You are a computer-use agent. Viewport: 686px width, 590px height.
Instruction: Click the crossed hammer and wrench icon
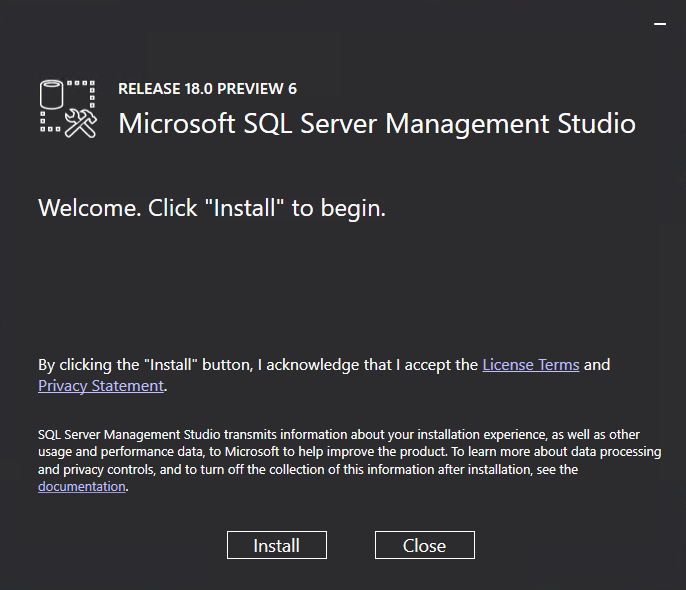[x=81, y=124]
